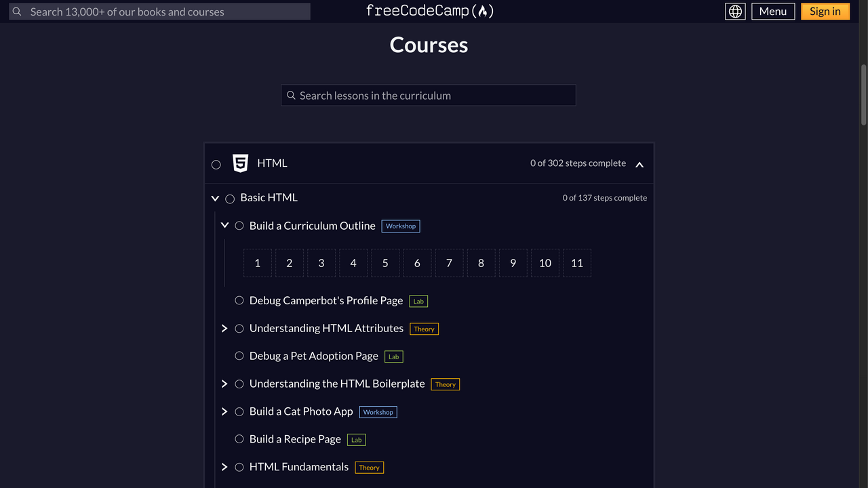The height and width of the screenshot is (488, 868).
Task: Select step 8 of Curriculum Outline
Action: point(481,263)
